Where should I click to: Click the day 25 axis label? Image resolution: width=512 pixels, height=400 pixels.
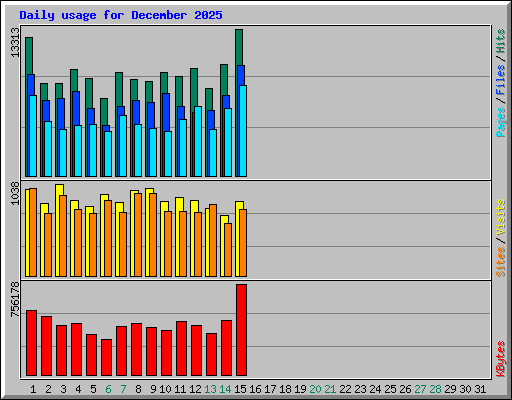click(390, 389)
